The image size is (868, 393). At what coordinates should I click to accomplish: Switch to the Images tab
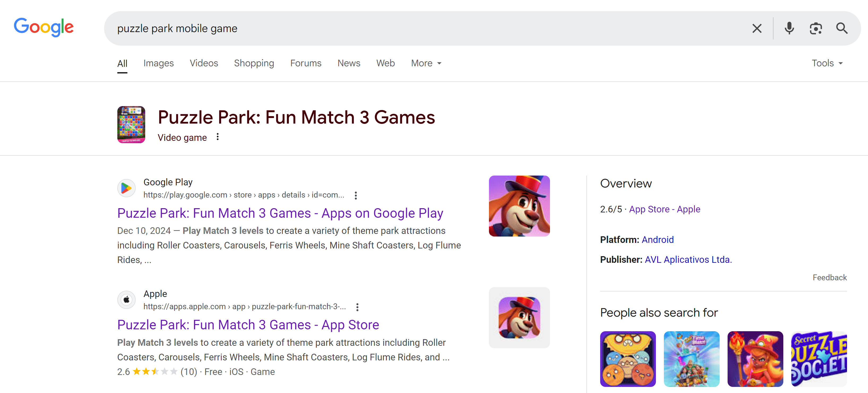[x=158, y=63]
